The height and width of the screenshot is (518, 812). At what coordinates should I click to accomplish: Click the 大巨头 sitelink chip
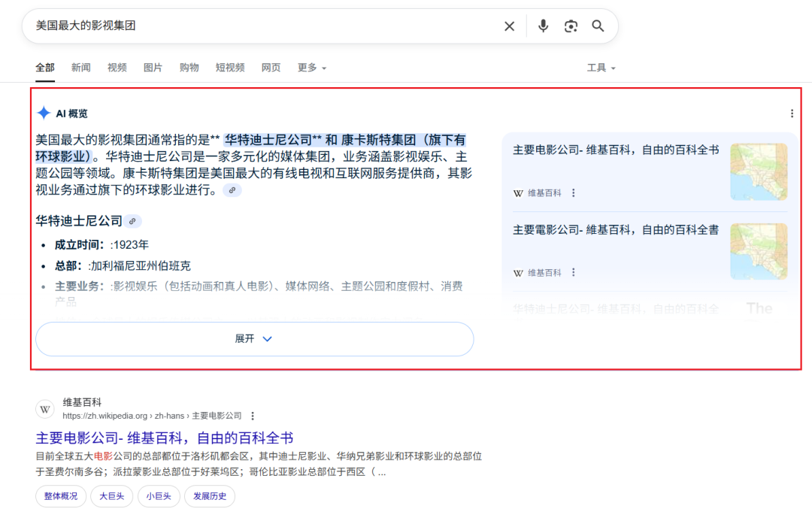pyautogui.click(x=112, y=496)
